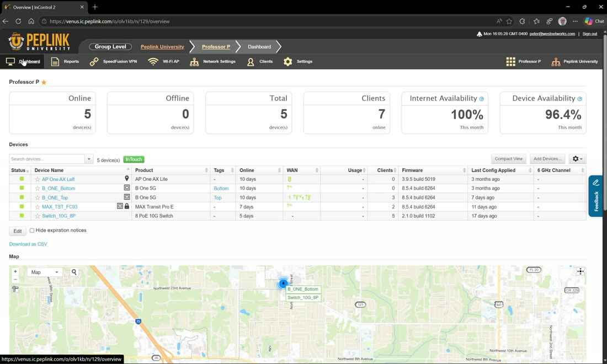Open the Map type dropdown
This screenshot has width=607, height=364.
pos(45,272)
